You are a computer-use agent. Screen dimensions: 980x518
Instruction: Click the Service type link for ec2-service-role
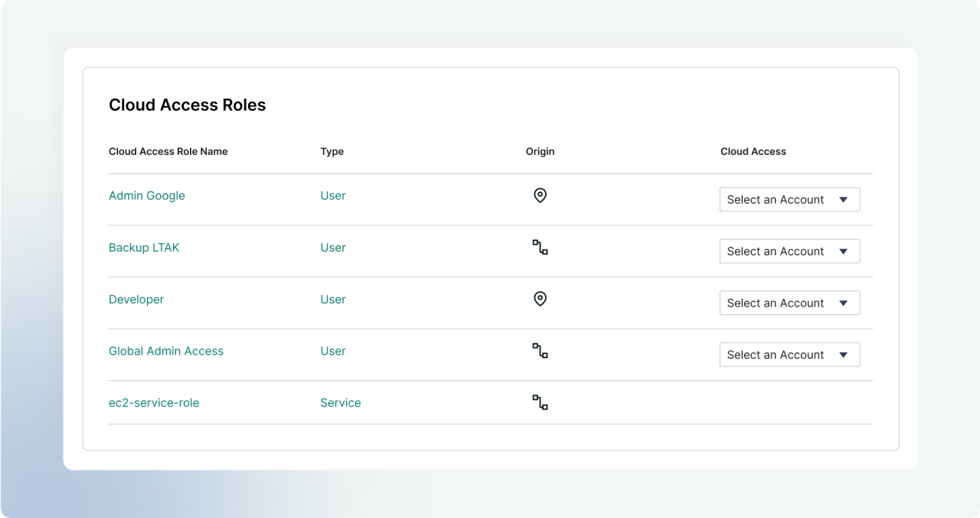[340, 402]
